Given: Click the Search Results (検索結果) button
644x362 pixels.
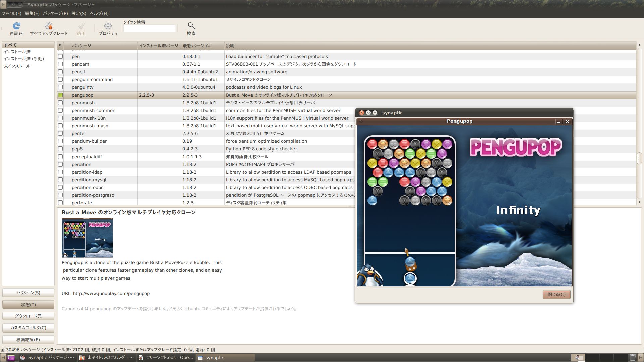Looking at the screenshot, I should pyautogui.click(x=28, y=340).
